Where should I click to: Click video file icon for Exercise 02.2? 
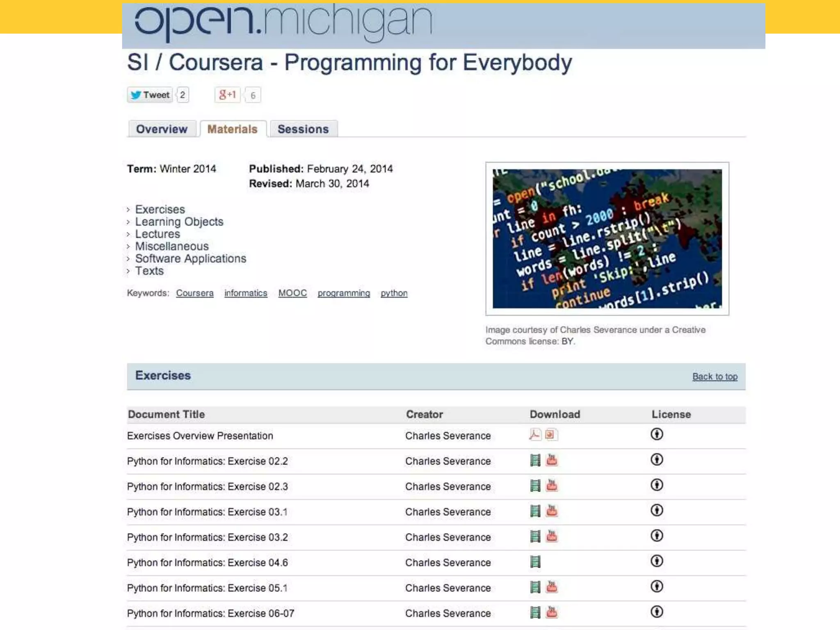pyautogui.click(x=535, y=460)
